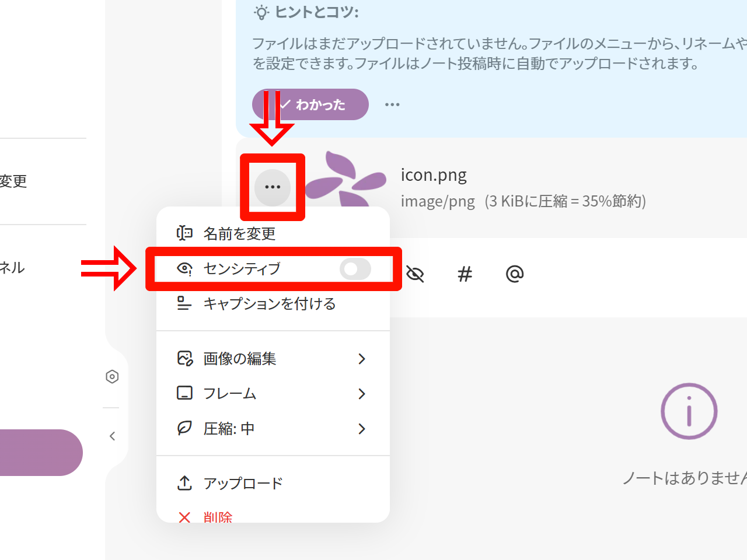
Task: Choose キャプションを付ける menu entry
Action: point(268,304)
